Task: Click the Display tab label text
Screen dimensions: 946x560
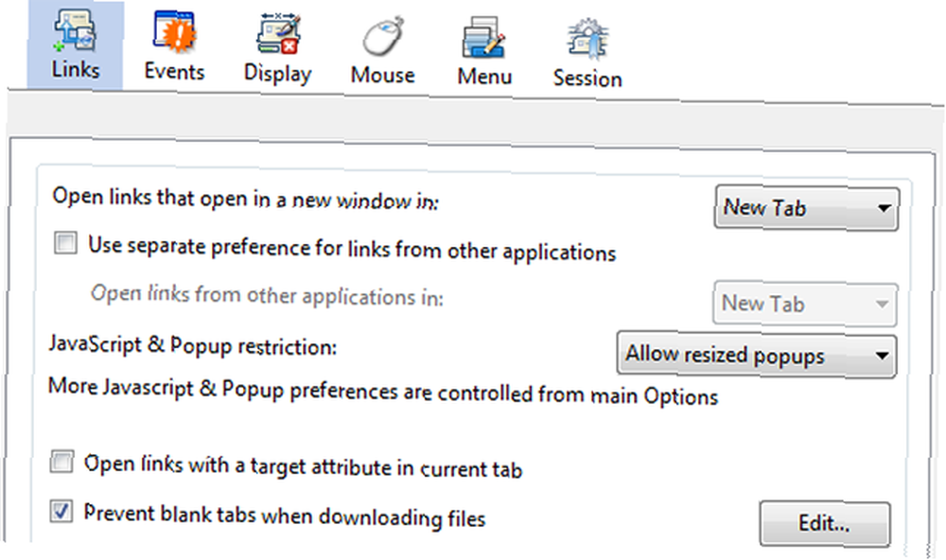Action: (277, 74)
